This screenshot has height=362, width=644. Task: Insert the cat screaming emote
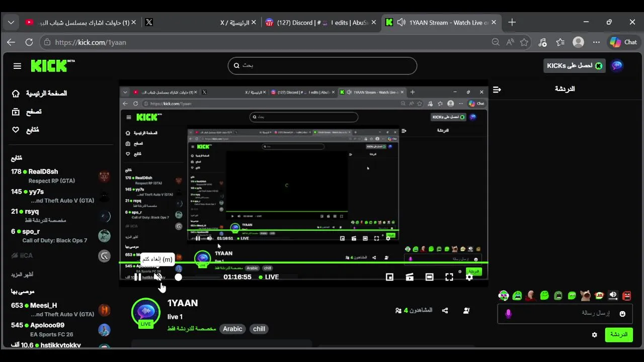coord(585,296)
